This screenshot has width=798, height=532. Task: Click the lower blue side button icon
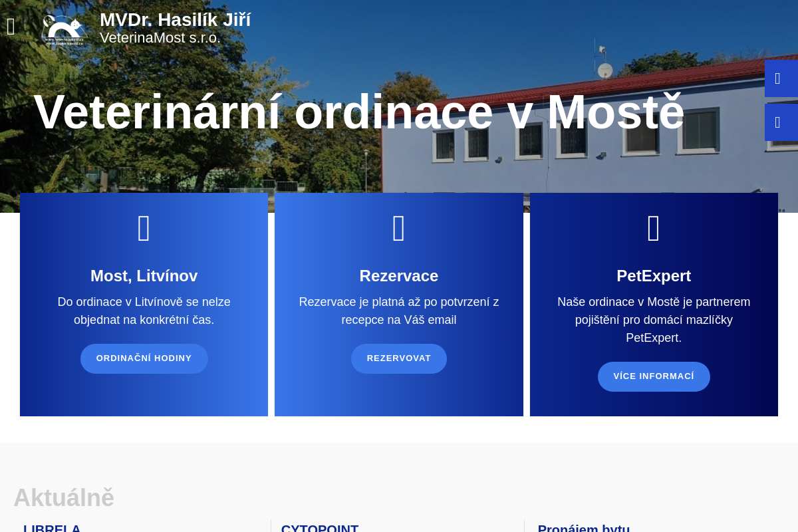click(x=778, y=122)
